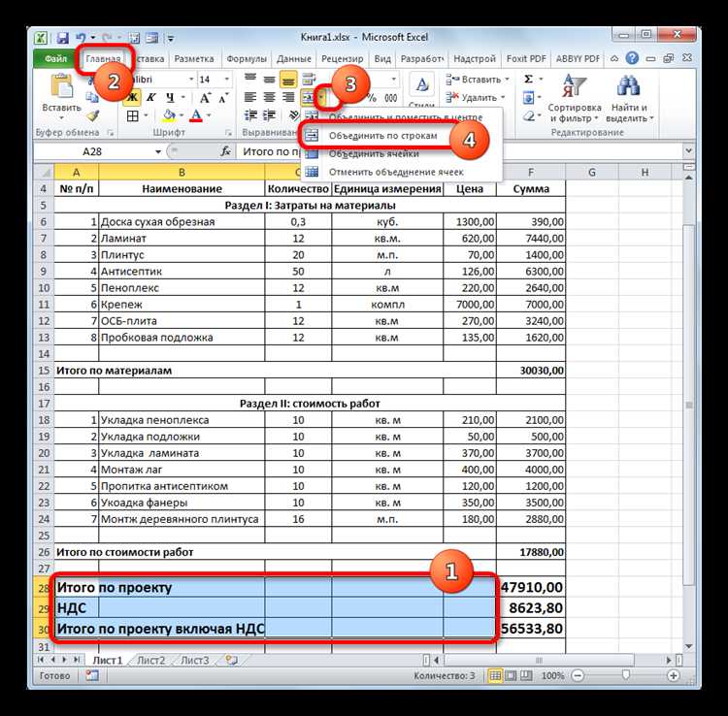Toggle italic formatting button
The width and height of the screenshot is (728, 716).
[150, 97]
